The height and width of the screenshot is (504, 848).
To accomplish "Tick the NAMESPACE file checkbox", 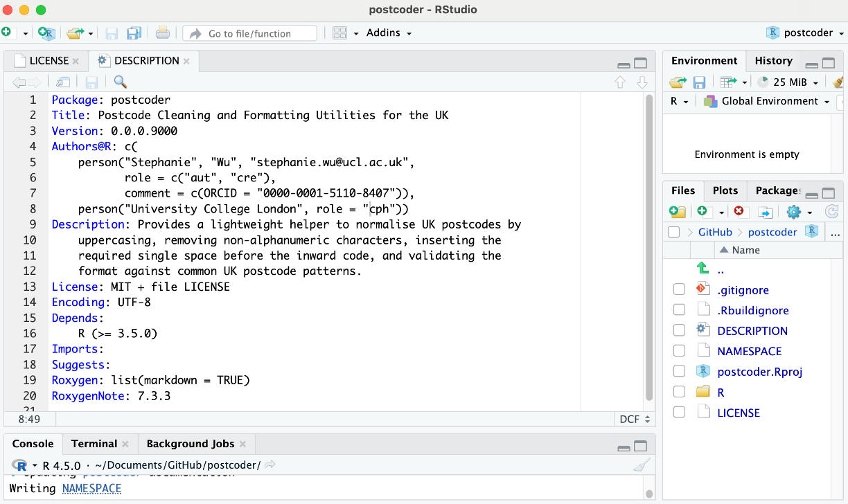I will [679, 351].
